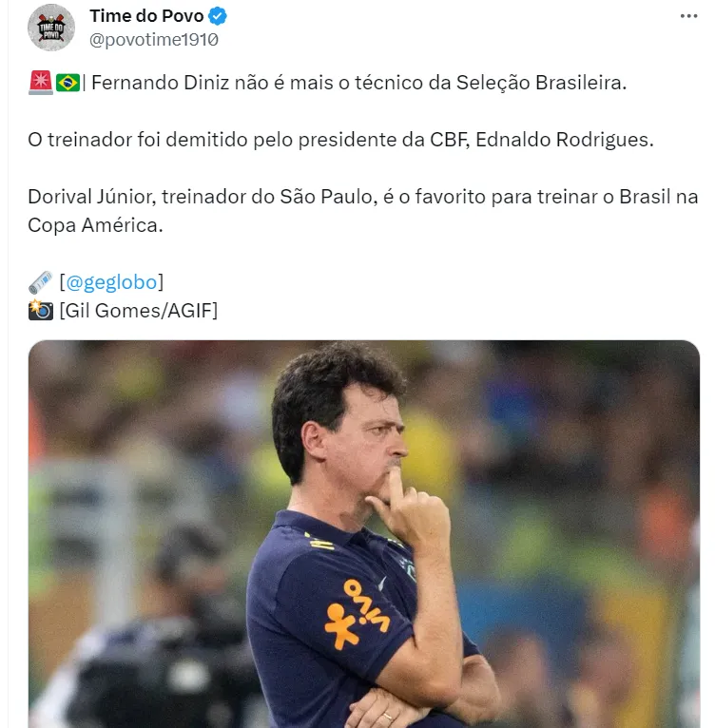Click the red siren emoji
Image resolution: width=715 pixels, height=728 pixels.
[x=40, y=83]
